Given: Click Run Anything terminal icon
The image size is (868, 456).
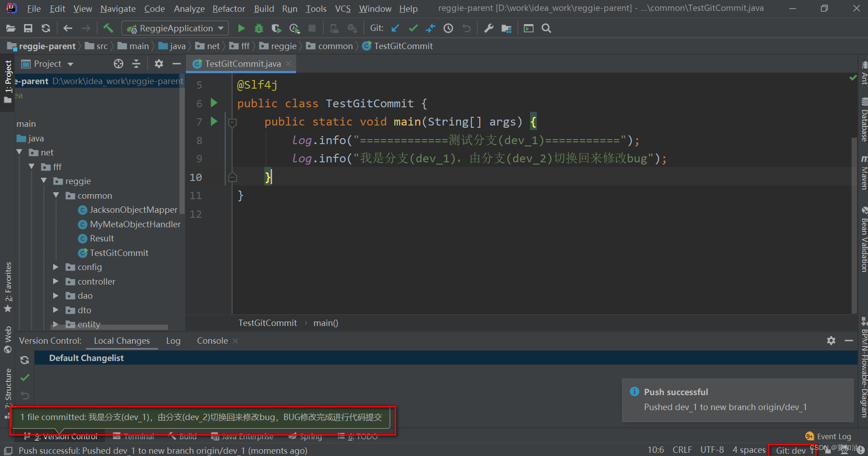Looking at the screenshot, I should [529, 28].
